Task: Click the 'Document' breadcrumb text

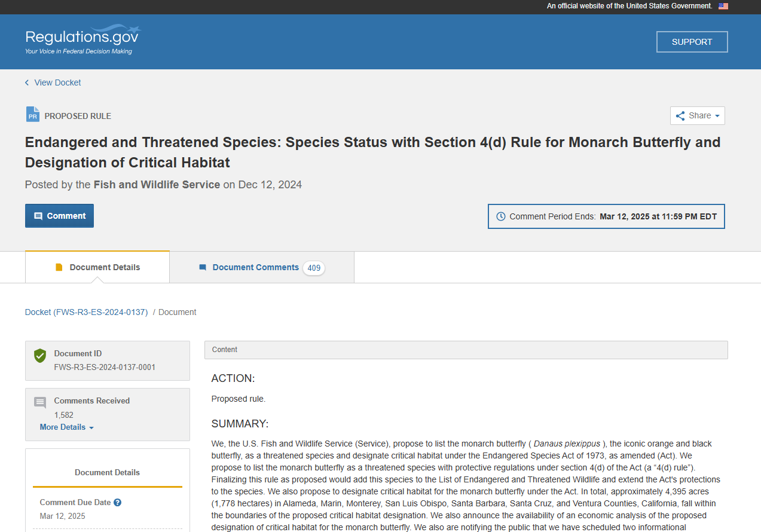Action: [x=178, y=312]
